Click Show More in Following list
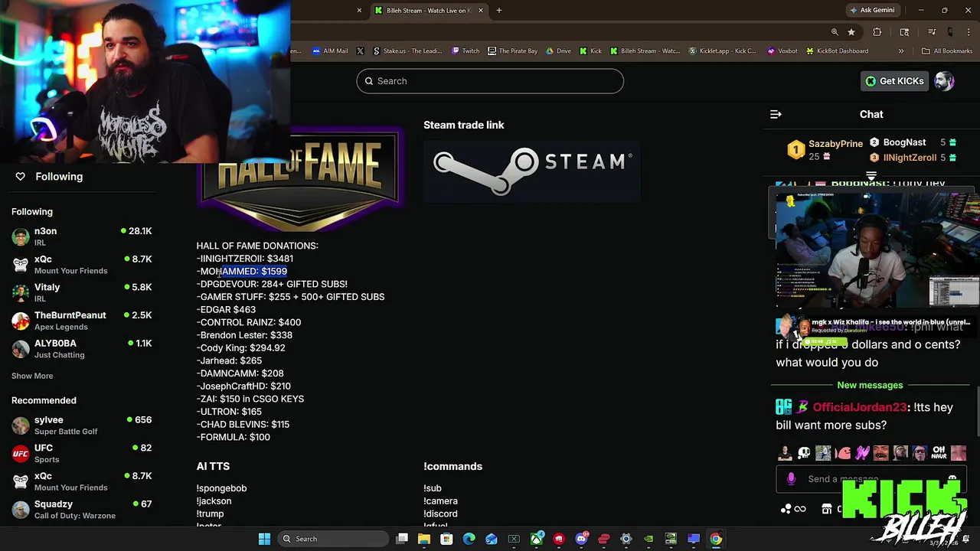Image resolution: width=980 pixels, height=551 pixels. coord(32,376)
